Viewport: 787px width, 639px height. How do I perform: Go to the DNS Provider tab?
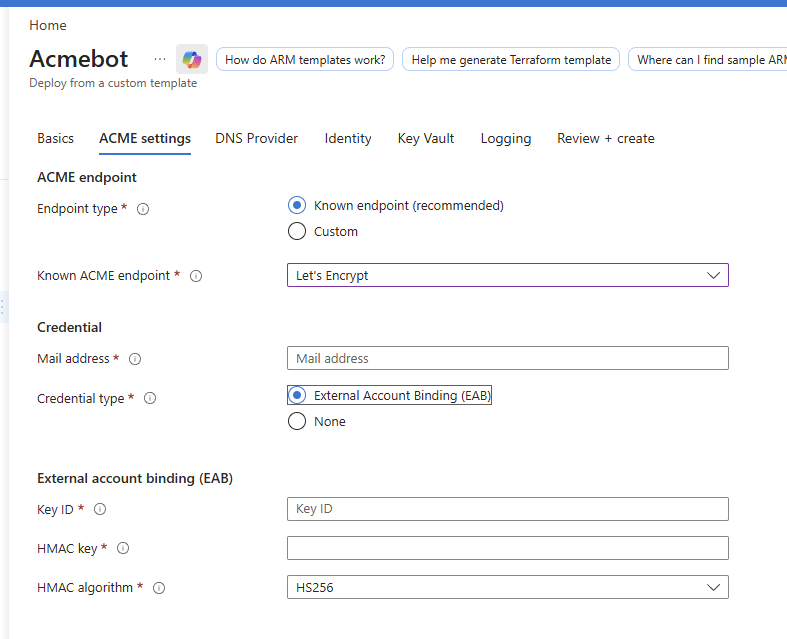tap(256, 139)
